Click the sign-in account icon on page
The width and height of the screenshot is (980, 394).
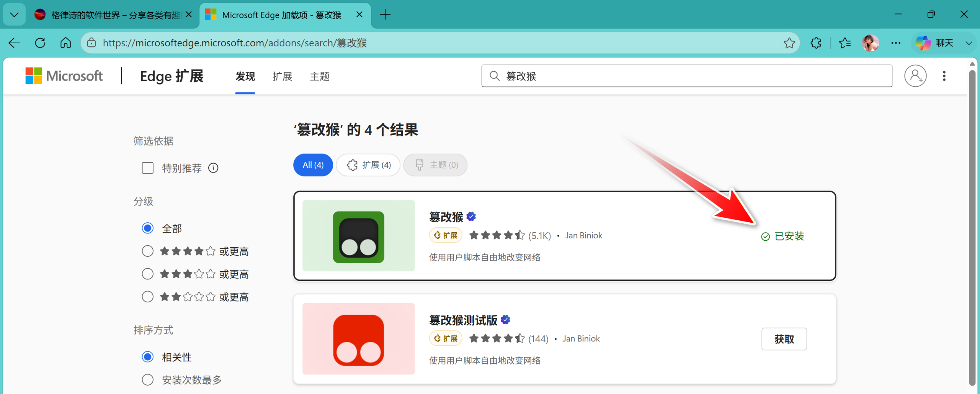pyautogui.click(x=915, y=76)
